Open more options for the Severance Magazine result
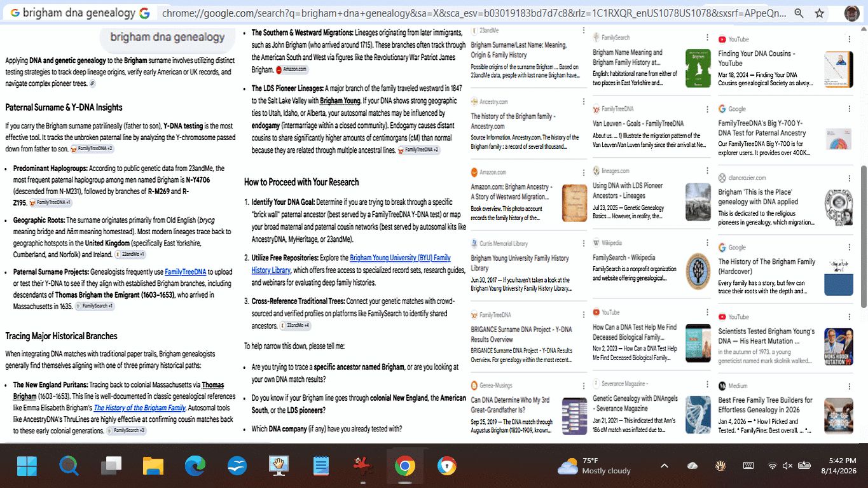 coord(707,384)
